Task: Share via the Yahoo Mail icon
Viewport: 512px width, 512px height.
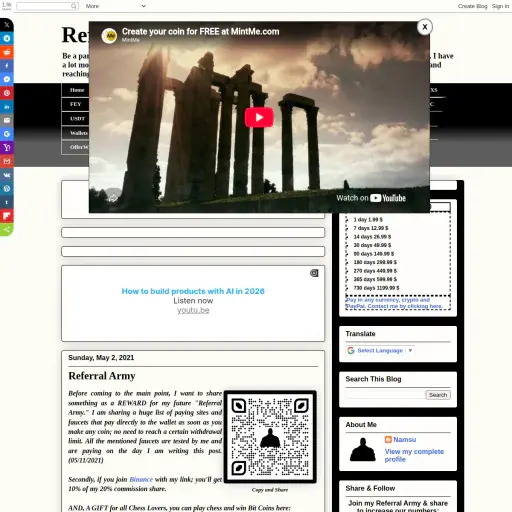Action: pos(7,148)
